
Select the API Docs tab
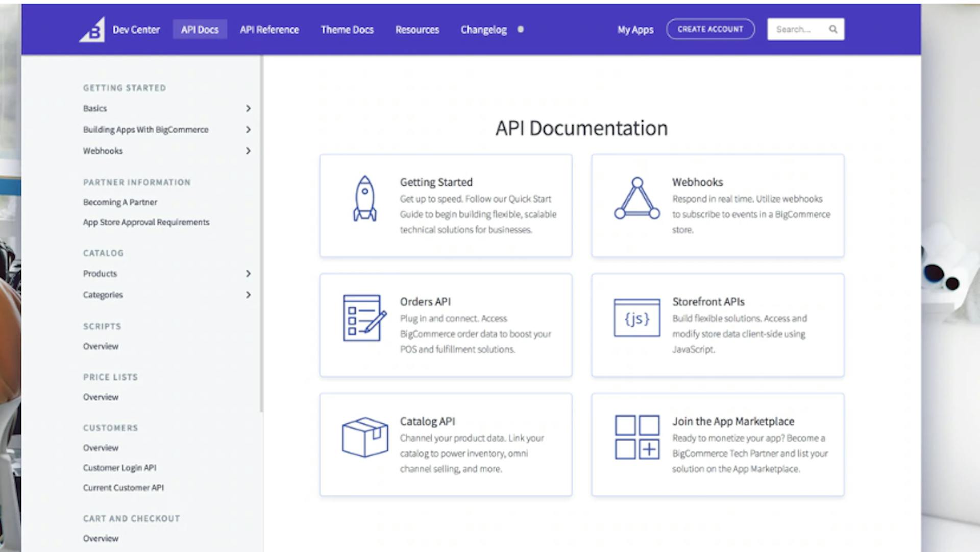pos(200,30)
